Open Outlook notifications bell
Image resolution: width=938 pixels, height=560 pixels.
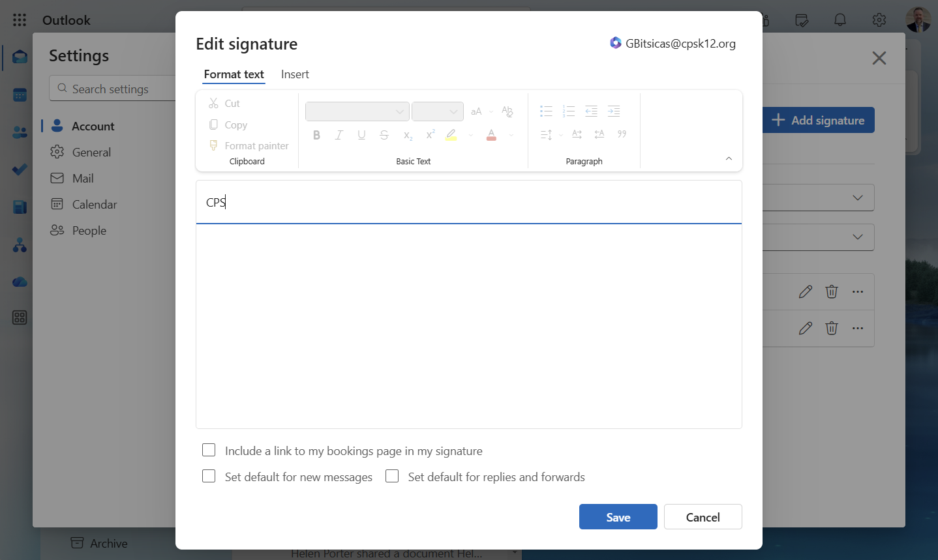[840, 20]
